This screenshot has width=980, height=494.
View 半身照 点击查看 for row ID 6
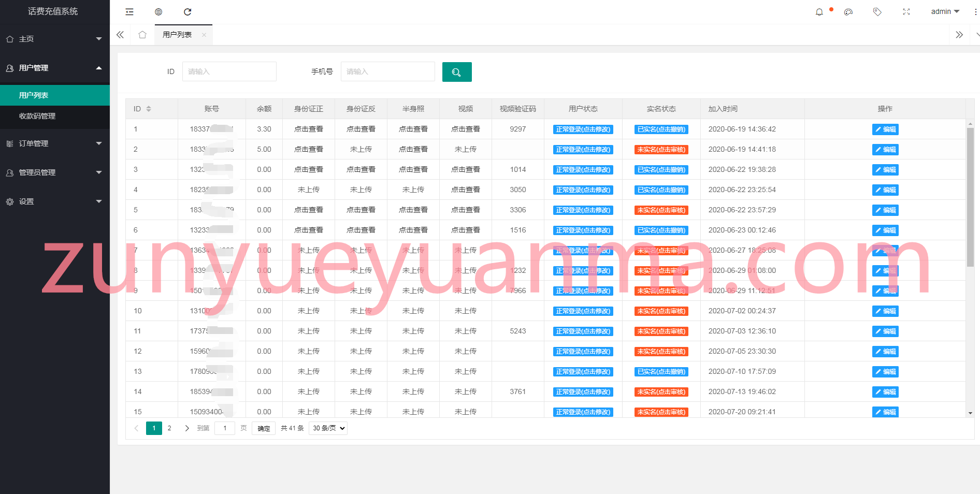[413, 230]
